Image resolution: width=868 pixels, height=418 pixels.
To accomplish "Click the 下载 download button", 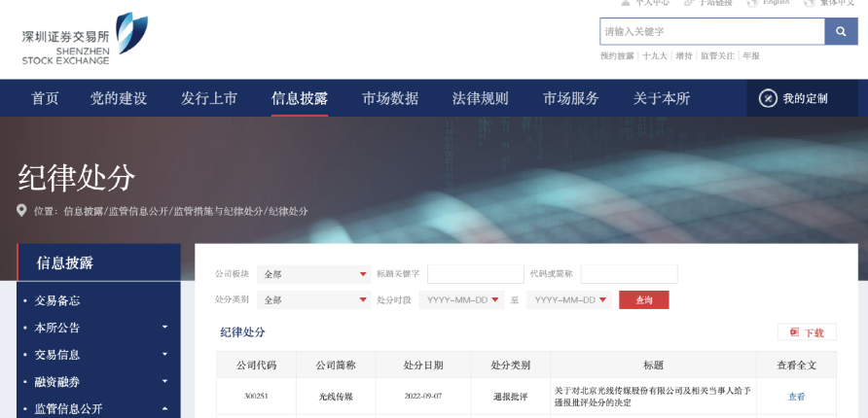I will (807, 332).
